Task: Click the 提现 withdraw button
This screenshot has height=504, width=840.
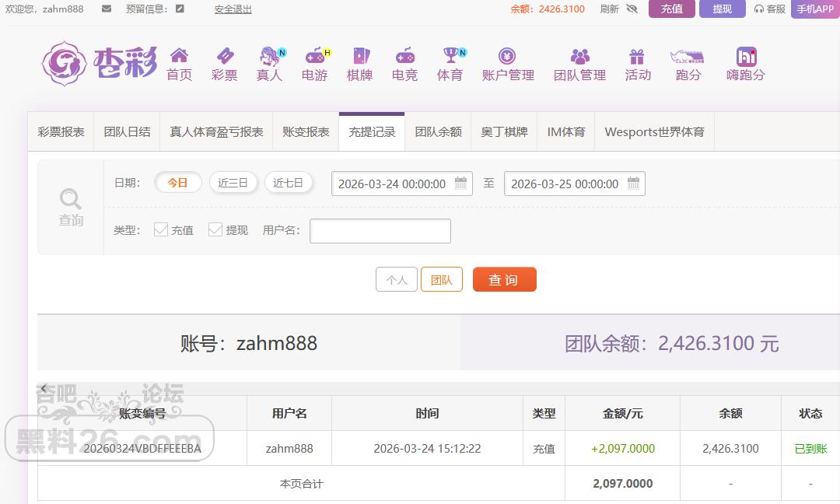Action: click(x=722, y=9)
